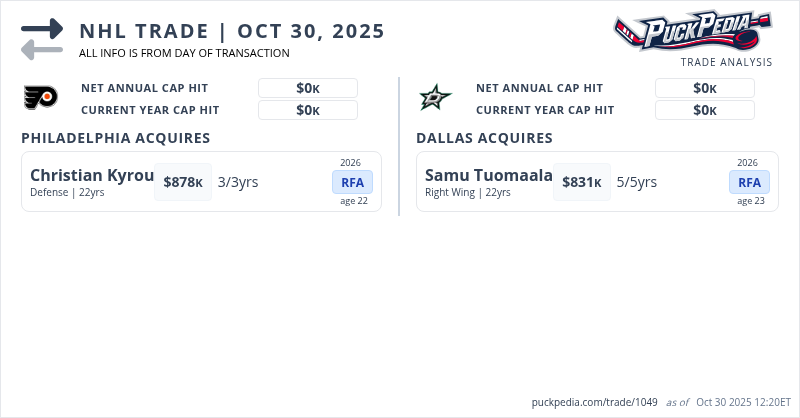Viewport: 800px width, 418px height.
Task: Open Samu Tuomaala player name
Action: click(x=488, y=176)
